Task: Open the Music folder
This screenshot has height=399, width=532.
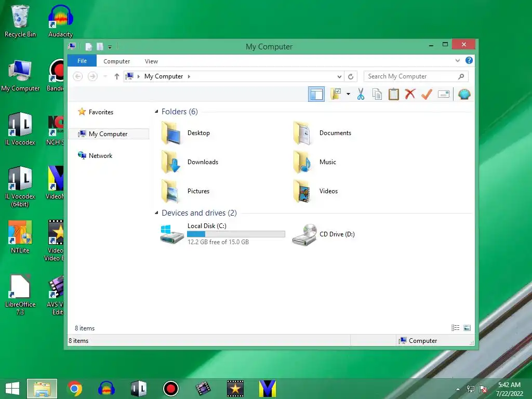Action: coord(314,162)
